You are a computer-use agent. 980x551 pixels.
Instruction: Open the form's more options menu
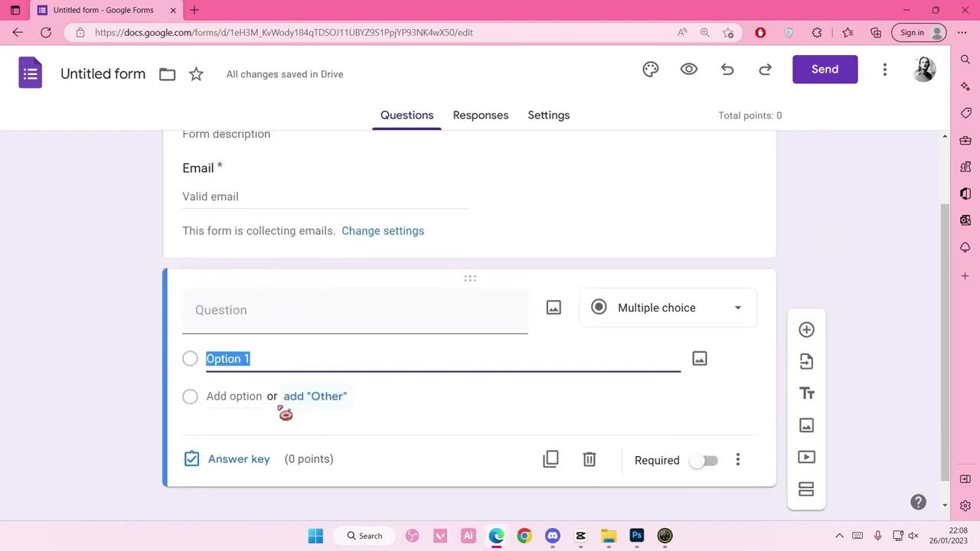[884, 70]
